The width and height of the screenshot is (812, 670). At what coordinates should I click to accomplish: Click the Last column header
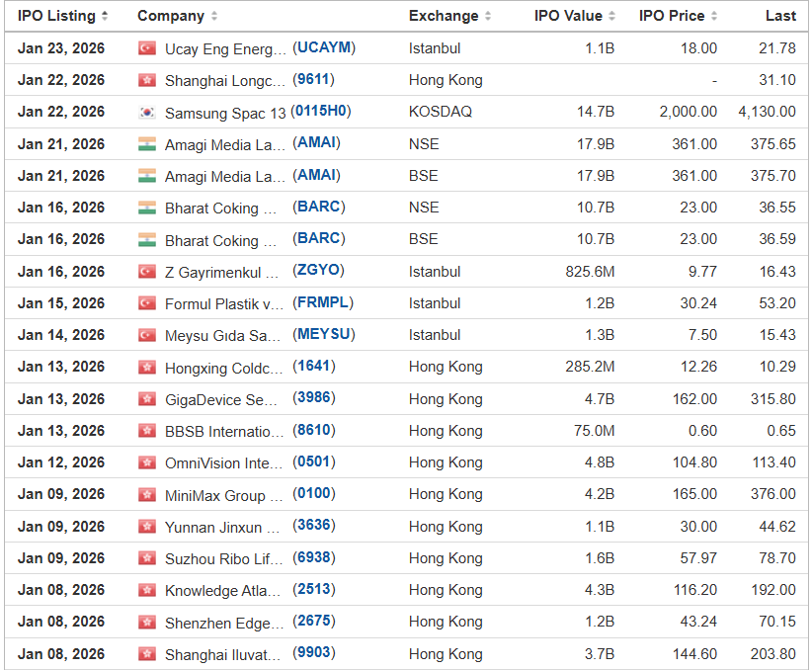coord(780,16)
